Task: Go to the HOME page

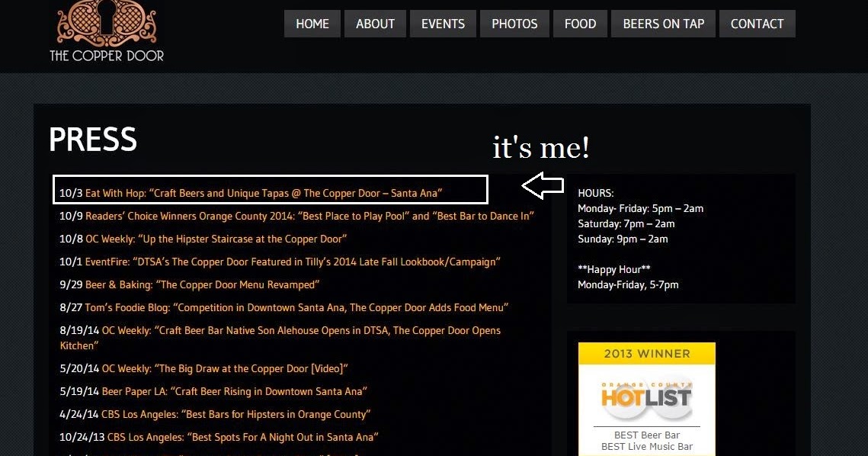Action: (312, 24)
